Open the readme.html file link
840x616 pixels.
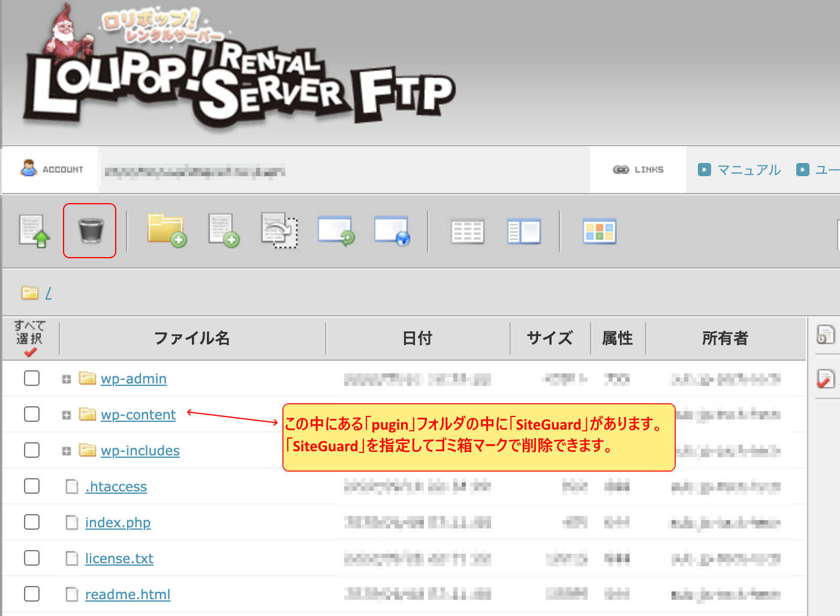pyautogui.click(x=128, y=594)
